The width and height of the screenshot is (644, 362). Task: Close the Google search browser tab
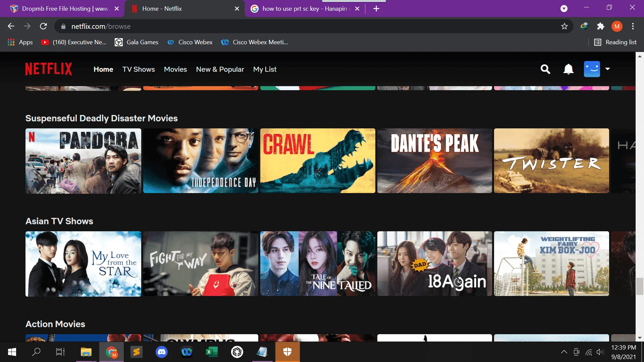pyautogui.click(x=357, y=9)
